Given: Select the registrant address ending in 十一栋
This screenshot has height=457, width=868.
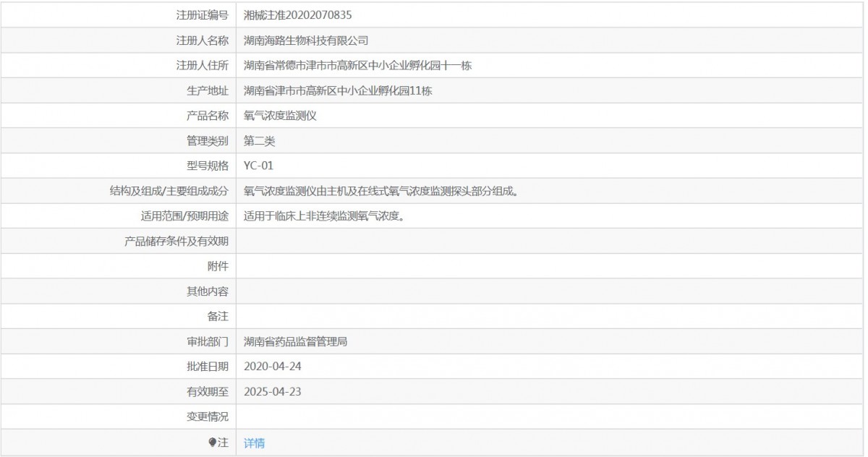Looking at the screenshot, I should [x=358, y=66].
